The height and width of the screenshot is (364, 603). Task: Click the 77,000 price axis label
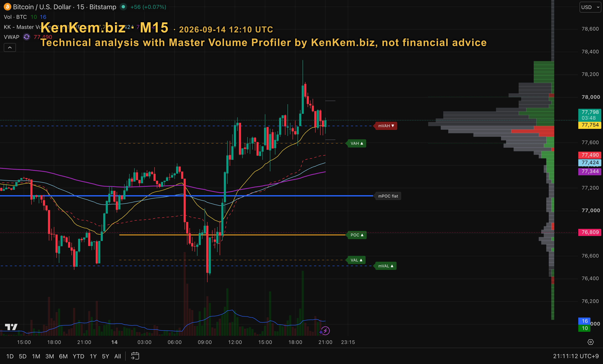coord(591,210)
